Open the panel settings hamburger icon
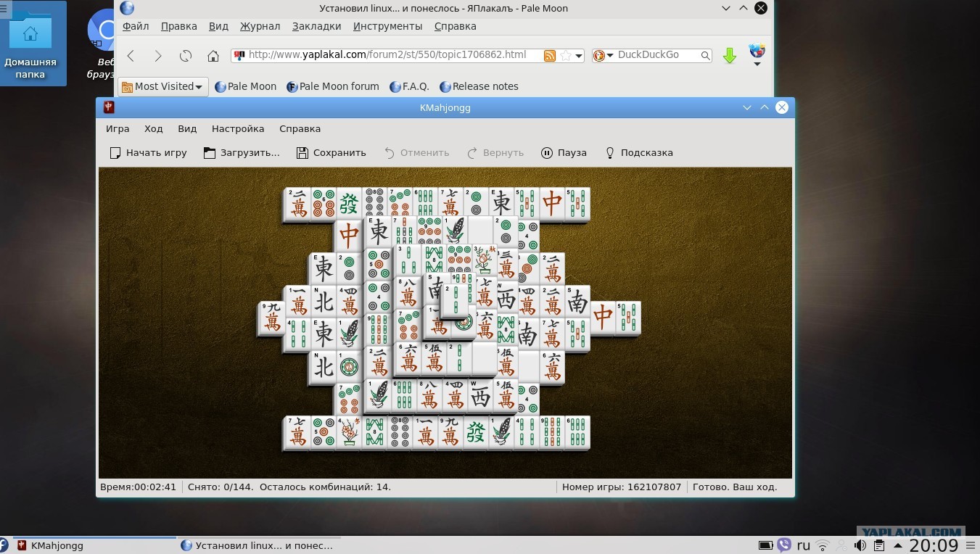The height and width of the screenshot is (554, 980). [971, 545]
